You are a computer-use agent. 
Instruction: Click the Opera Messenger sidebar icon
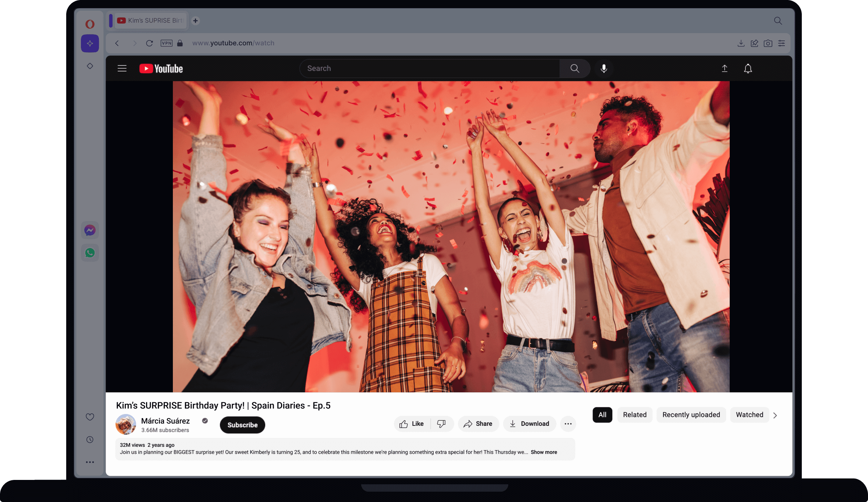click(x=90, y=230)
